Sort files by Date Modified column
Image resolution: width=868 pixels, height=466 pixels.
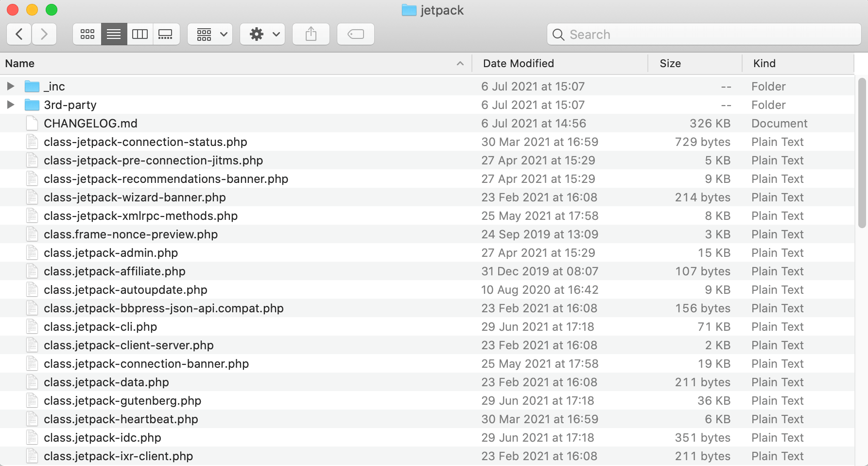pyautogui.click(x=518, y=64)
